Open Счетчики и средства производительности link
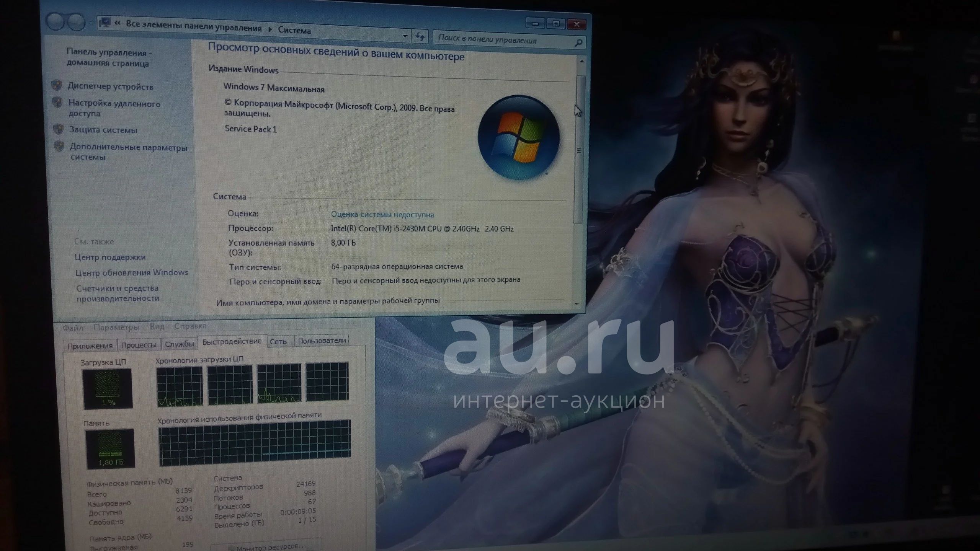Viewport: 980px width, 551px height. 118,293
